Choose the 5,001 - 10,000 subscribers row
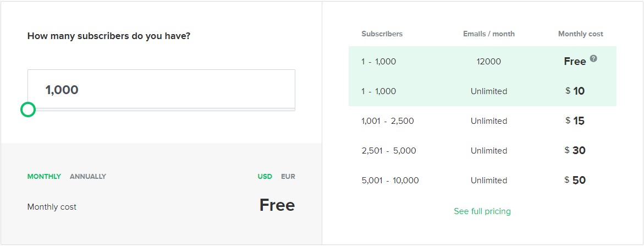 tap(482, 181)
